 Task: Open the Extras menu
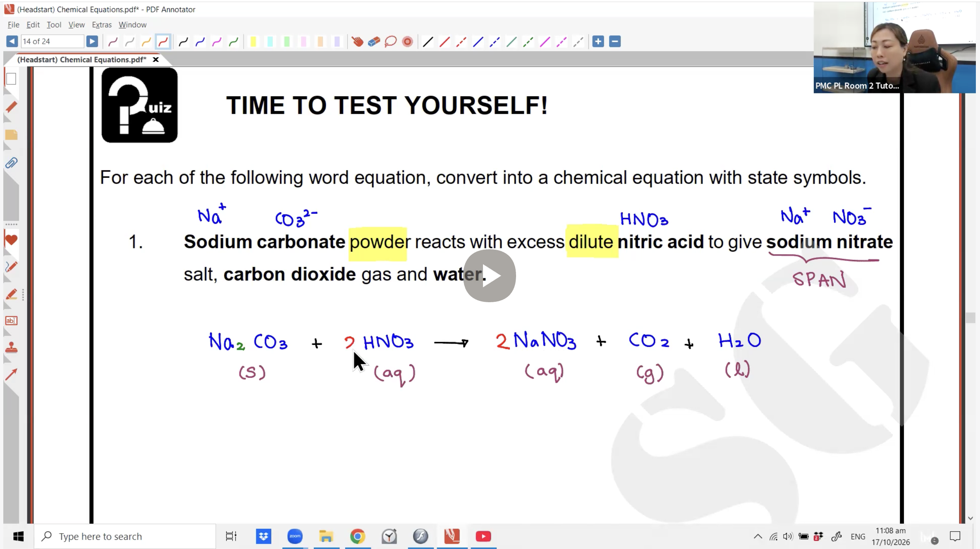tap(102, 25)
